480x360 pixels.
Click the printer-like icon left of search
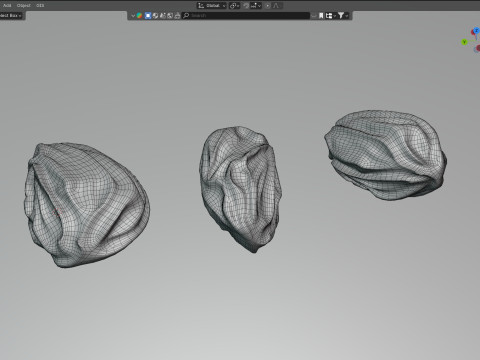click(177, 15)
